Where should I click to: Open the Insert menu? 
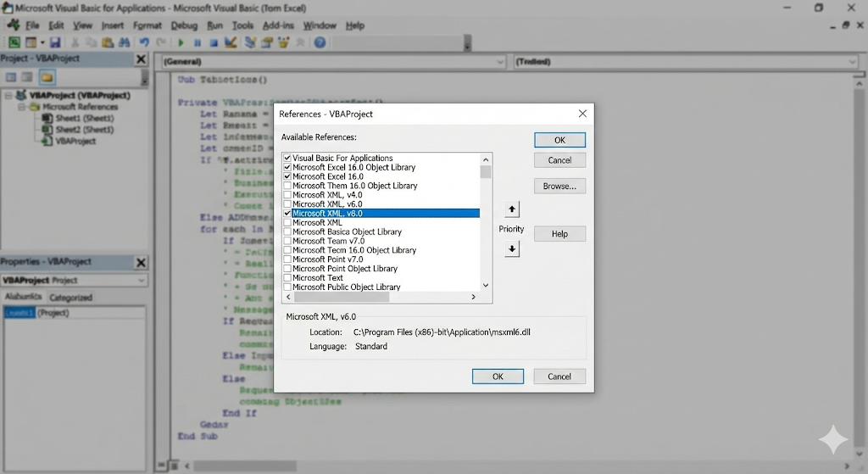[113, 25]
